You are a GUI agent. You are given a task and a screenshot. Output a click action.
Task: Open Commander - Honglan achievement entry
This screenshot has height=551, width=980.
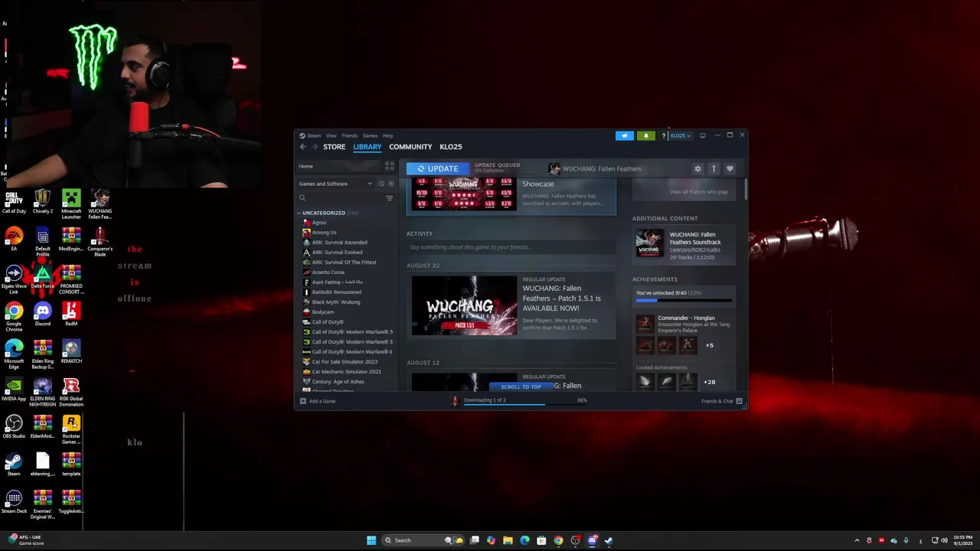pos(684,324)
